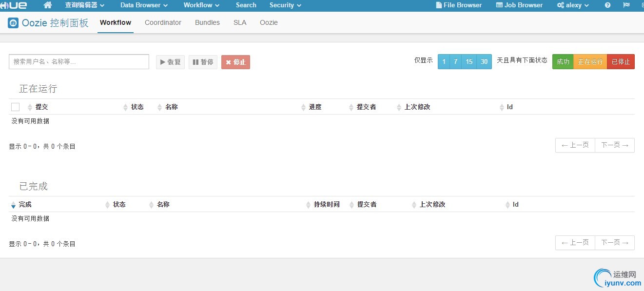This screenshot has width=644, height=291.
Task: Sort completed table by 名称 column
Action: pyautogui.click(x=163, y=205)
